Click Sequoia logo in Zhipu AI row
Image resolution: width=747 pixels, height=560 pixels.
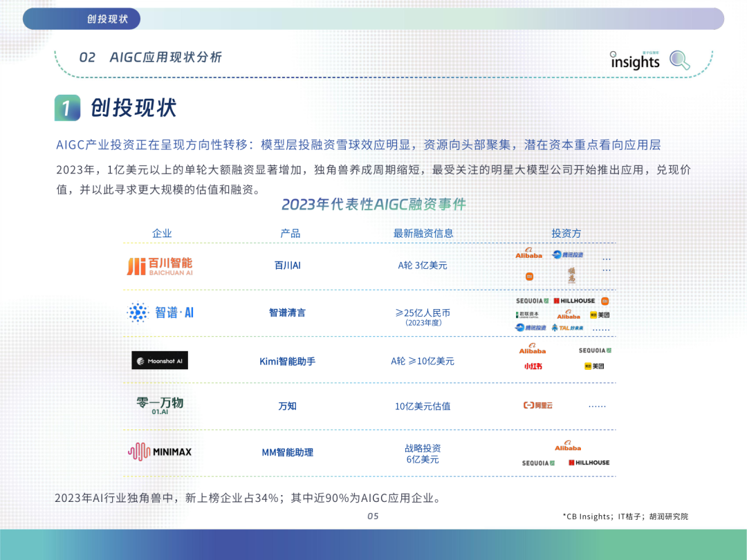coord(532,301)
